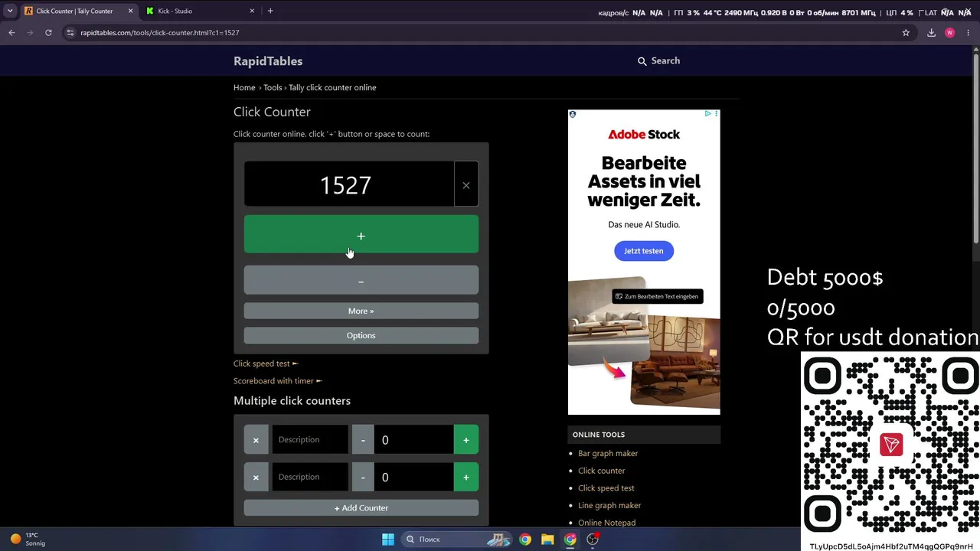Open the counter Options panel
The image size is (980, 551).
pyautogui.click(x=361, y=335)
